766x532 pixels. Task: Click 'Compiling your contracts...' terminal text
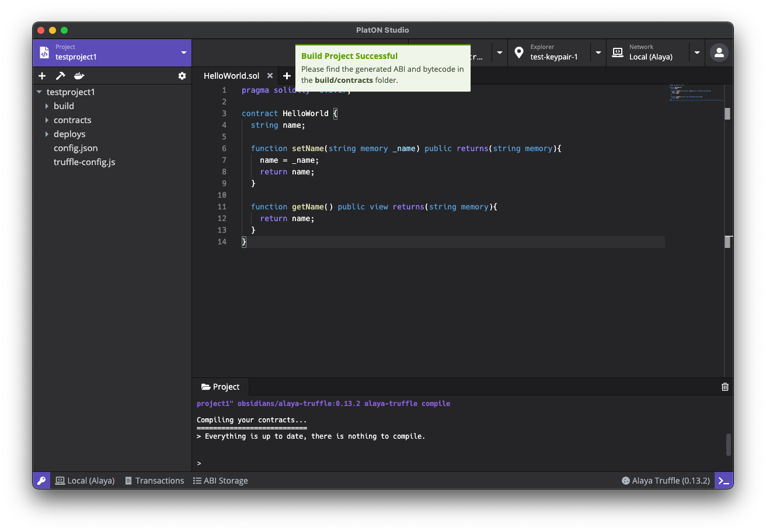click(252, 420)
